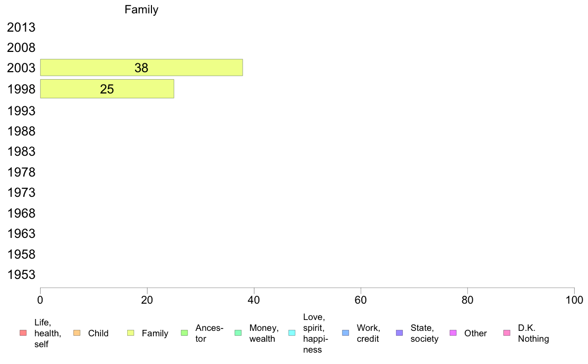
Task: Click the Family yellow legend swatch
Action: (131, 333)
